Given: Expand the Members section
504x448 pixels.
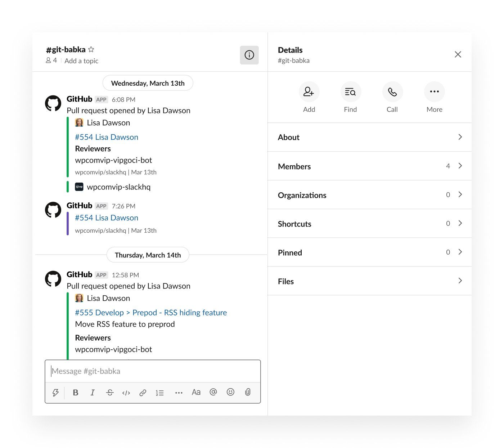Looking at the screenshot, I should (370, 166).
